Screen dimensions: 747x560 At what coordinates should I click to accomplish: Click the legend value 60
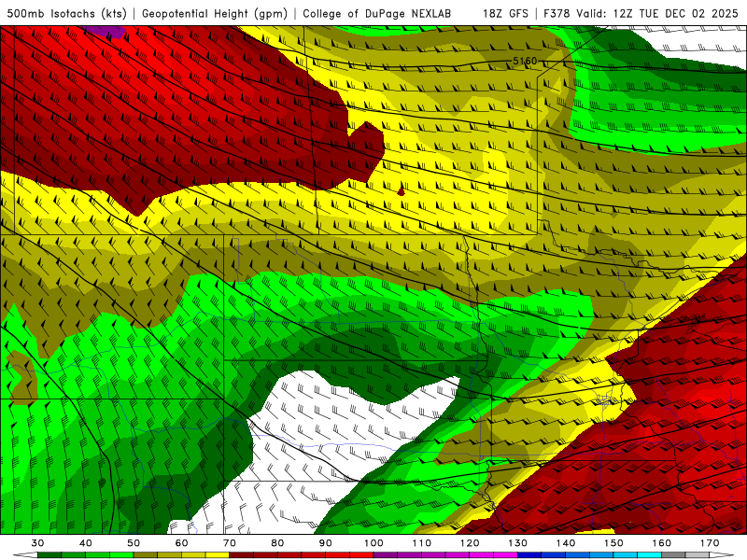click(181, 543)
